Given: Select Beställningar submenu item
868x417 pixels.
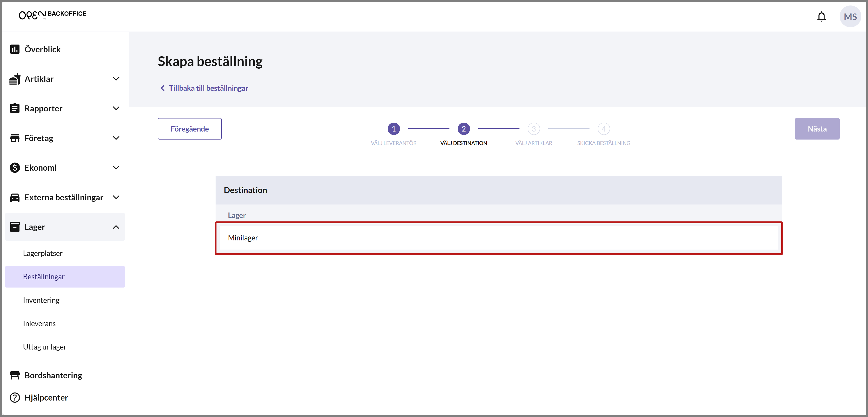Looking at the screenshot, I should tap(65, 277).
